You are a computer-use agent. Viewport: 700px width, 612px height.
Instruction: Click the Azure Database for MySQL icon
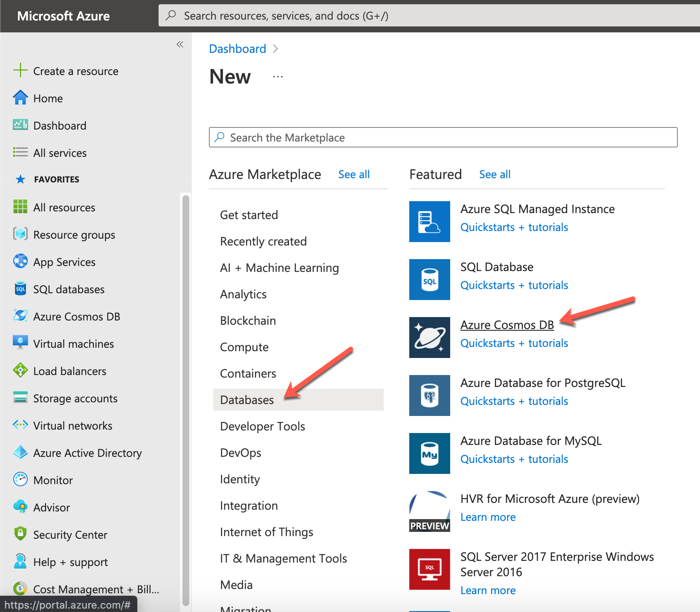(x=429, y=453)
